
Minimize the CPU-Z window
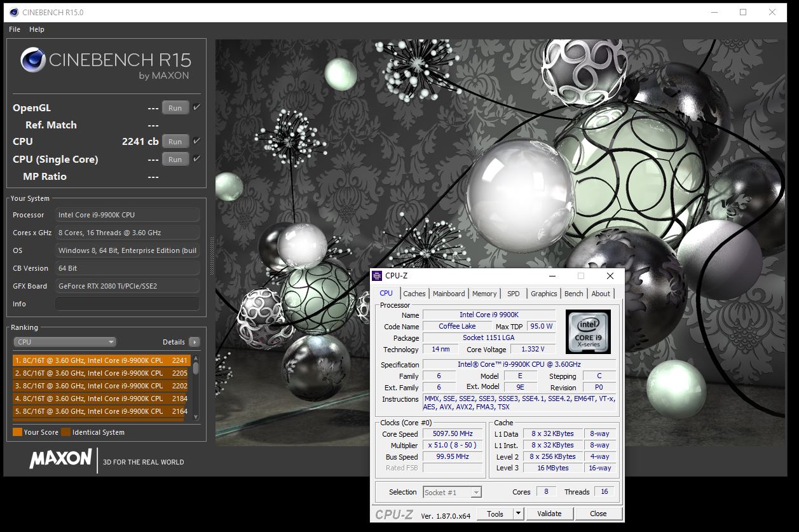pyautogui.click(x=552, y=276)
